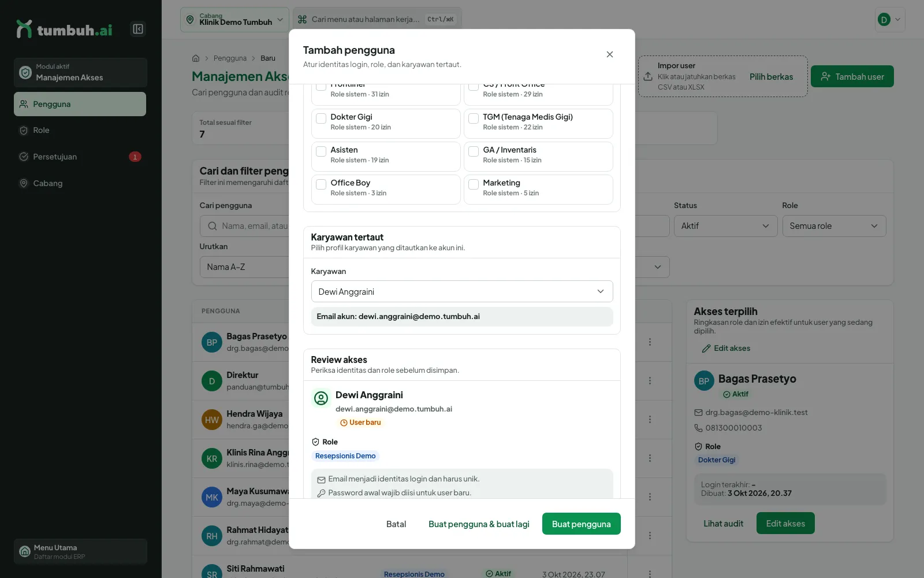Image resolution: width=924 pixels, height=578 pixels.
Task: Collapse the sidebar panel icon
Action: tap(138, 29)
